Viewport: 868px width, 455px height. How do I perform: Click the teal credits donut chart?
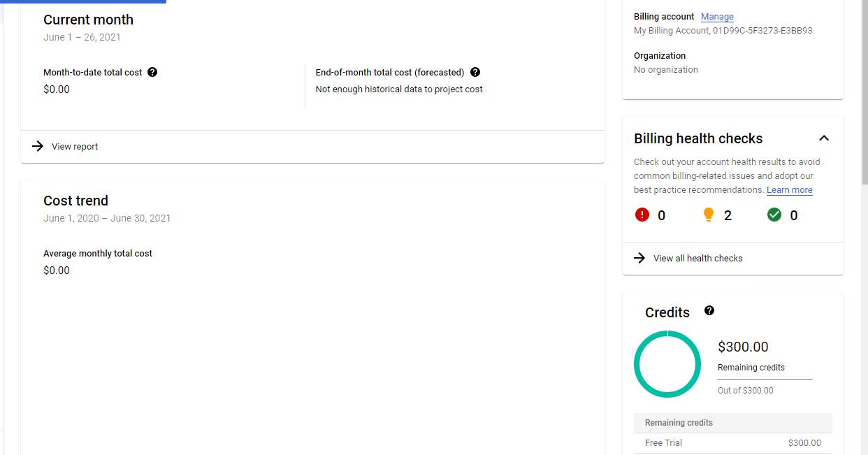pyautogui.click(x=667, y=364)
